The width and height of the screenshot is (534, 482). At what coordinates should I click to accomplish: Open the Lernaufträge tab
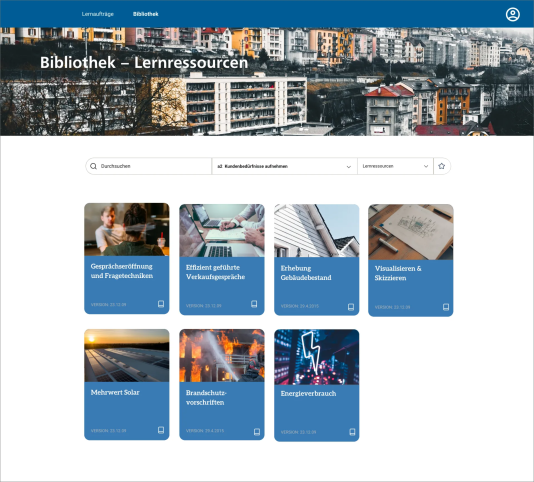[x=97, y=14]
